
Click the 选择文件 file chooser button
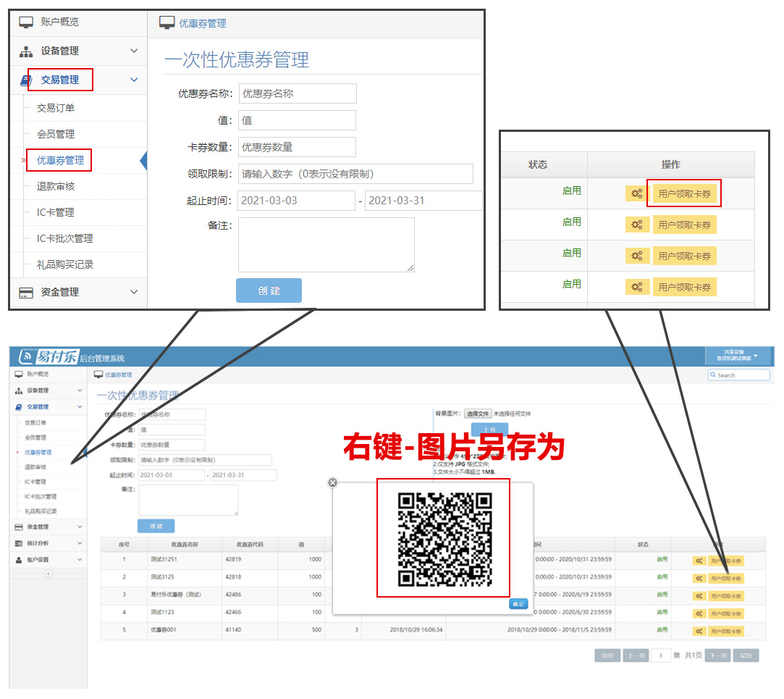478,414
